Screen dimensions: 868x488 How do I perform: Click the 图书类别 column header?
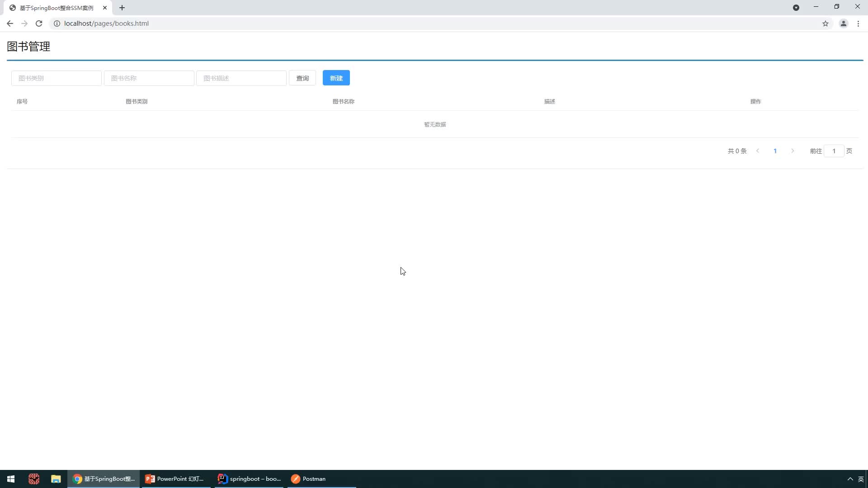pos(137,102)
